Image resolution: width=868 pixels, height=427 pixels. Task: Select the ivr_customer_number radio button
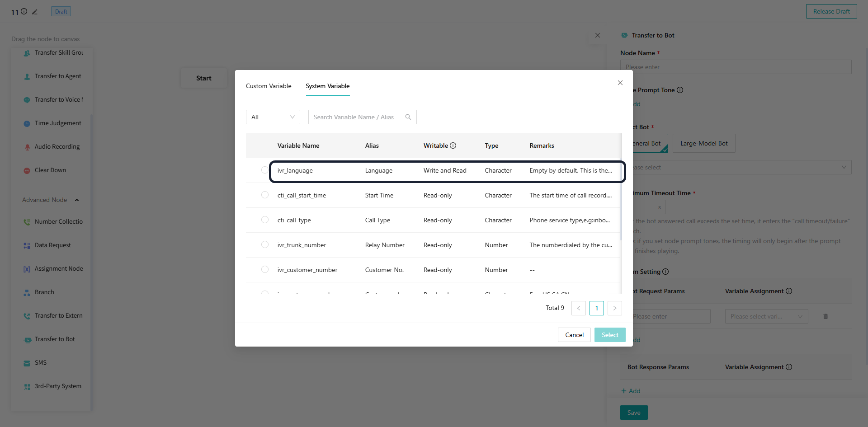[x=265, y=269]
